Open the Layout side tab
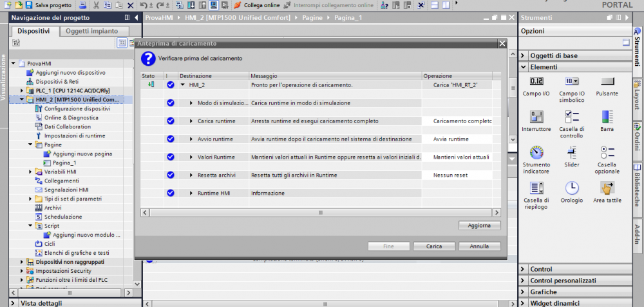The image size is (644, 307). 638,98
